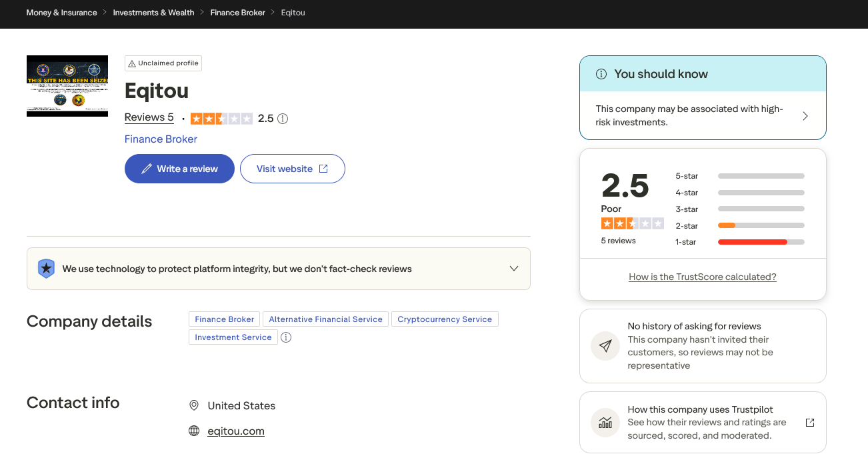The width and height of the screenshot is (868, 460).
Task: Open Investments & Wealth breadcrumb
Action: [153, 13]
